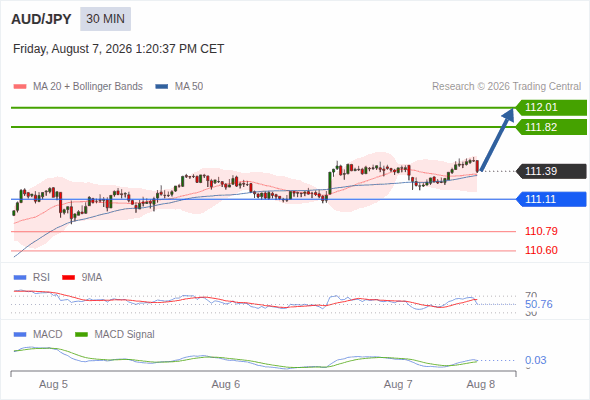Select the 111.82 green resistance label

(551, 127)
